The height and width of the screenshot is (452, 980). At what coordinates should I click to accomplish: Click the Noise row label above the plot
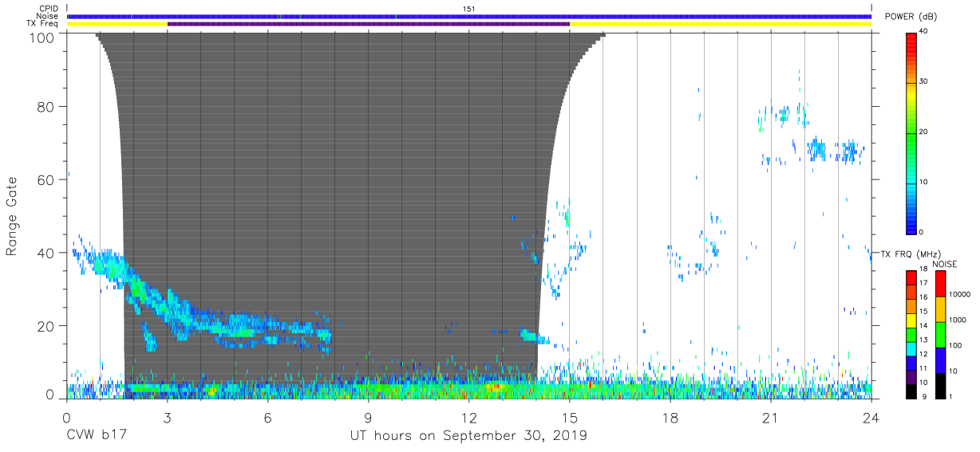(x=48, y=16)
